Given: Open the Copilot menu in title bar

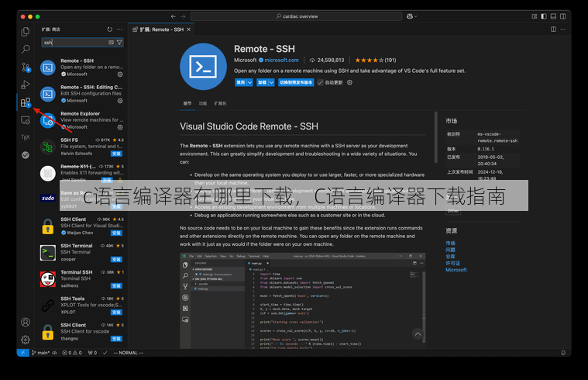Looking at the screenshot, I should tap(411, 16).
